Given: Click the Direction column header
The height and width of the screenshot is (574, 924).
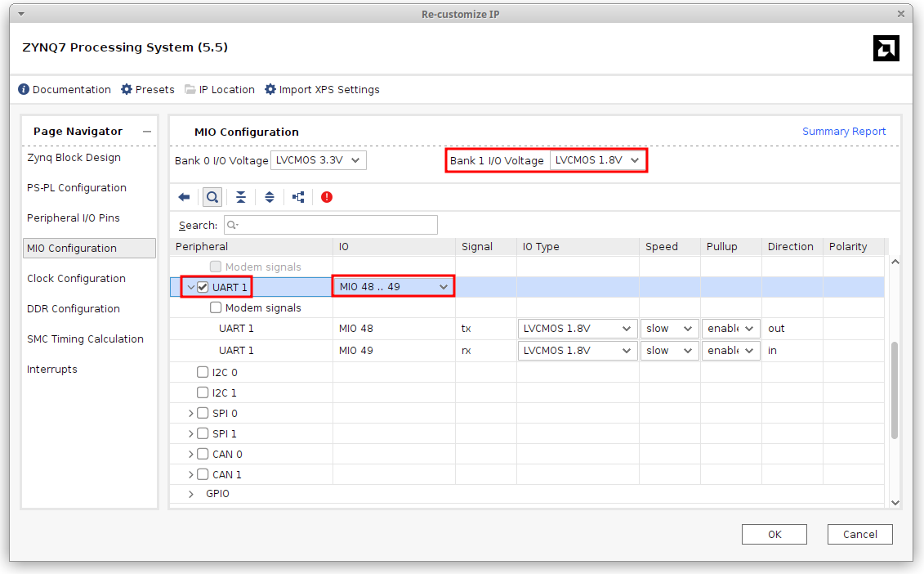Looking at the screenshot, I should [792, 247].
